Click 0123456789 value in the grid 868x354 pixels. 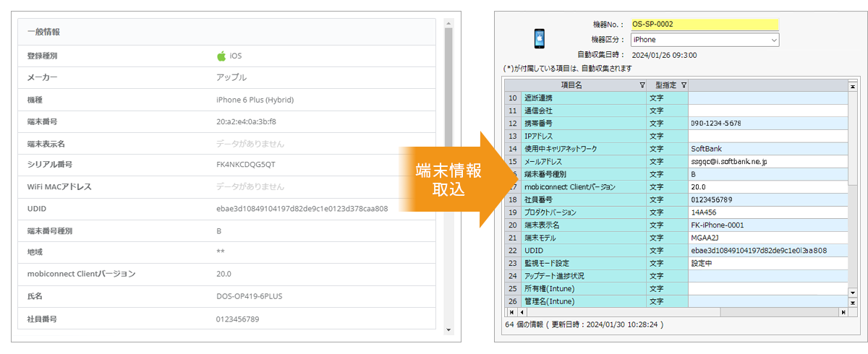(x=712, y=199)
